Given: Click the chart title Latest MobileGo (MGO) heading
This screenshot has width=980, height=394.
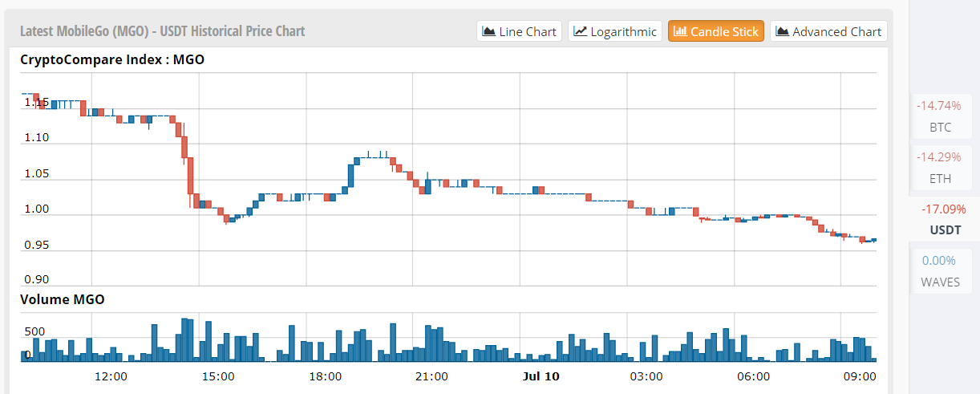Looking at the screenshot, I should [x=162, y=31].
